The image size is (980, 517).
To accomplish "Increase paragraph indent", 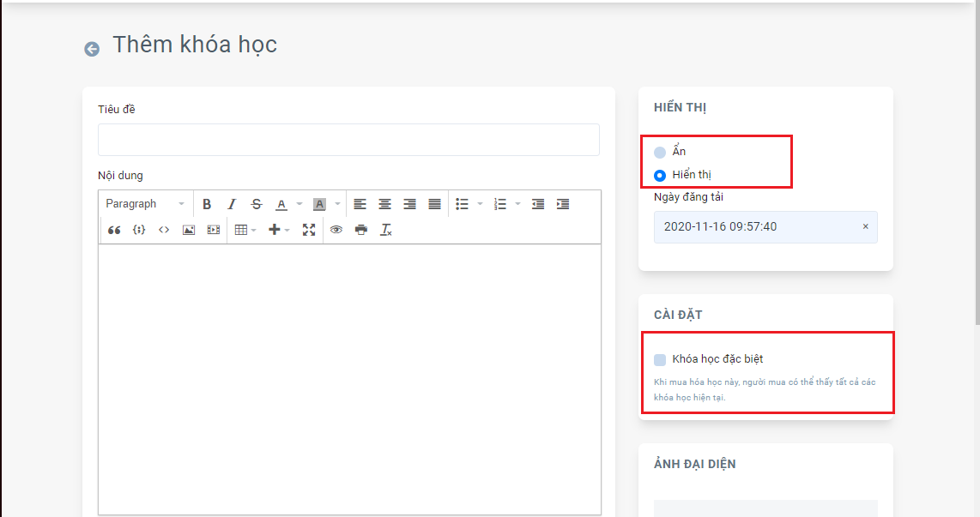I will point(563,204).
